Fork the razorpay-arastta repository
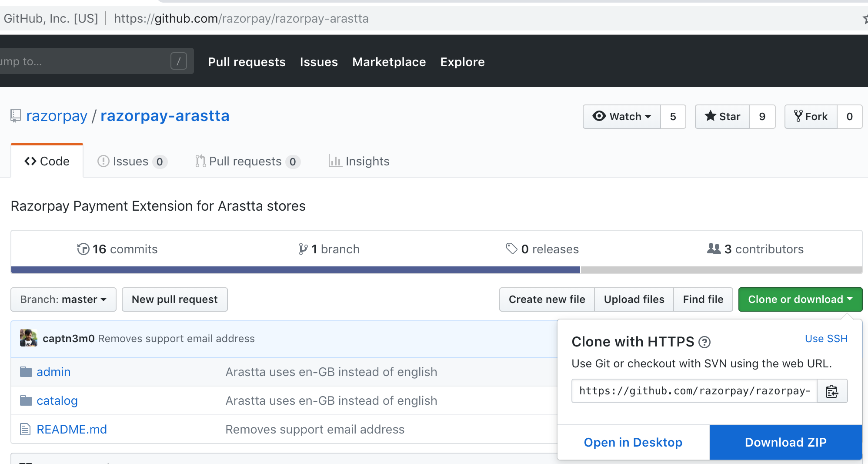Screen dimensions: 868x464 coord(811,117)
